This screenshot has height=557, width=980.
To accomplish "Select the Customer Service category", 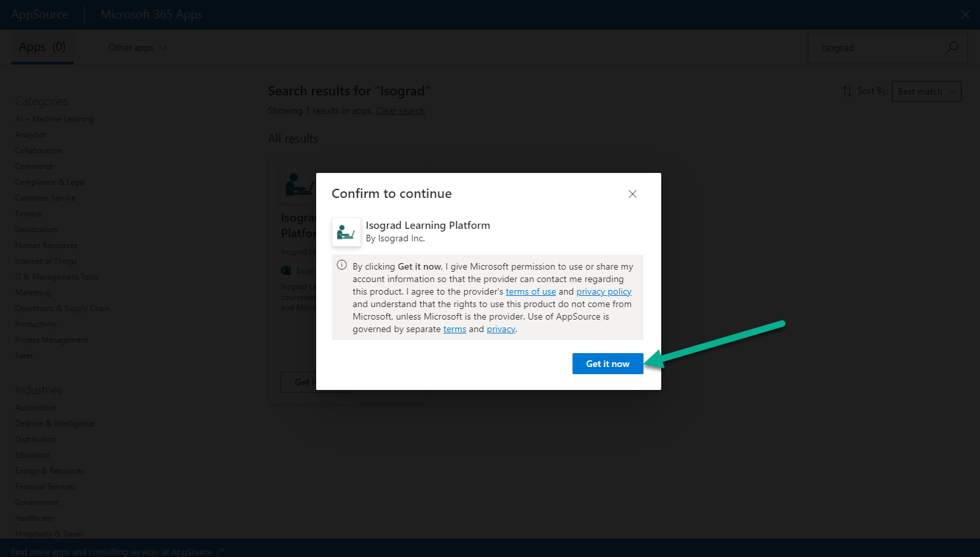I will pos(45,198).
